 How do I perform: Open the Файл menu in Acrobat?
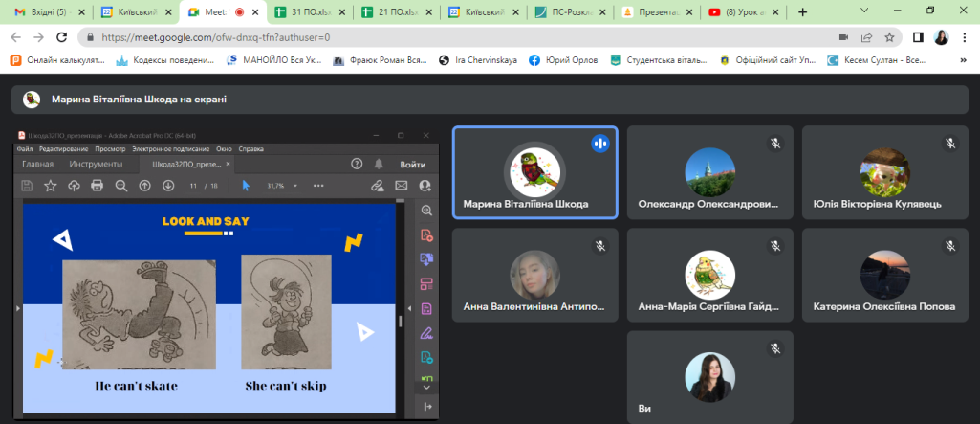pyautogui.click(x=25, y=149)
